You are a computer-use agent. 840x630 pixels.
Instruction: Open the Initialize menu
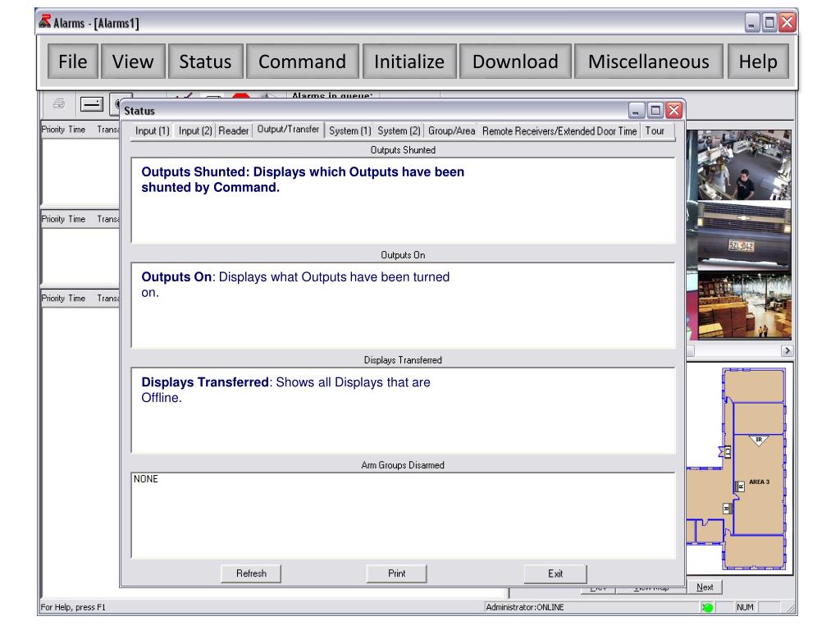409,62
